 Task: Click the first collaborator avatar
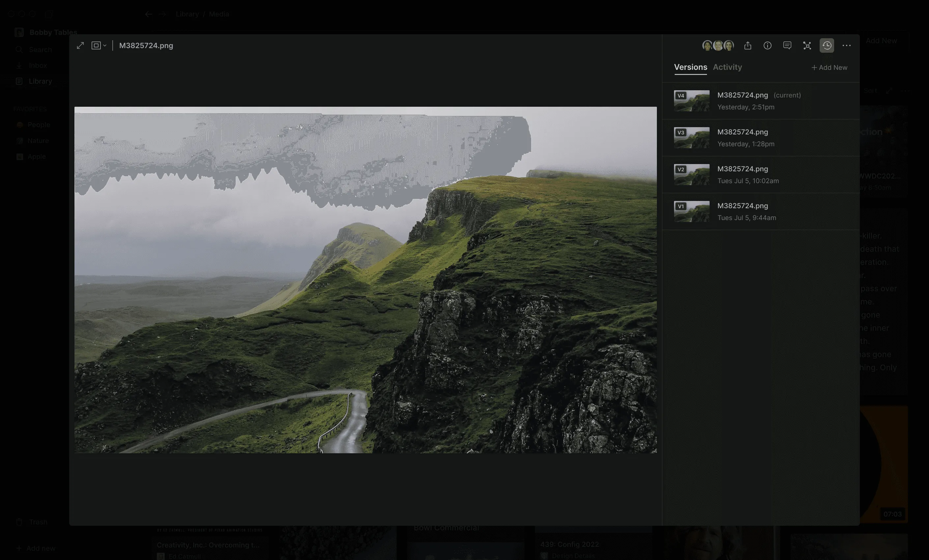click(x=707, y=46)
